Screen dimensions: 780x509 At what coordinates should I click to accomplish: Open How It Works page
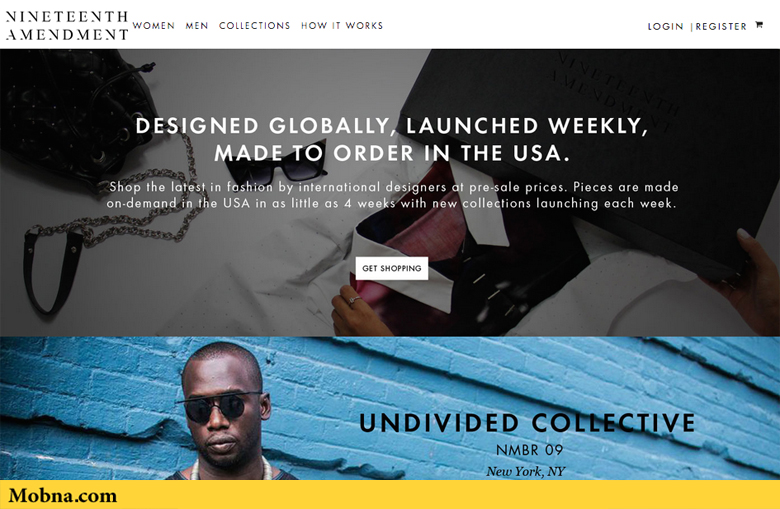342,25
